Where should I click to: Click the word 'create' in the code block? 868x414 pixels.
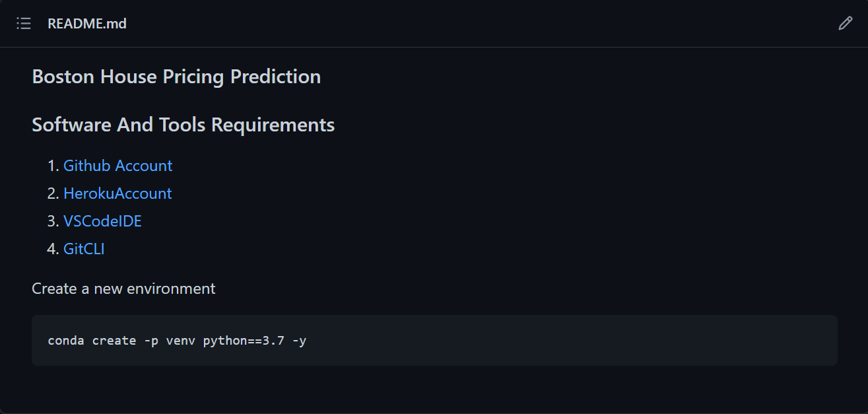click(114, 341)
